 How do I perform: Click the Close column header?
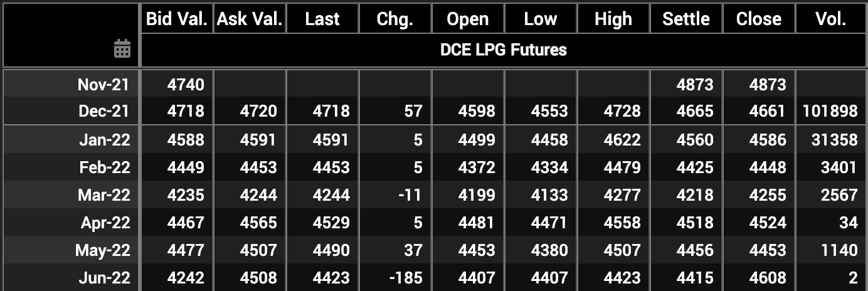[x=759, y=19]
